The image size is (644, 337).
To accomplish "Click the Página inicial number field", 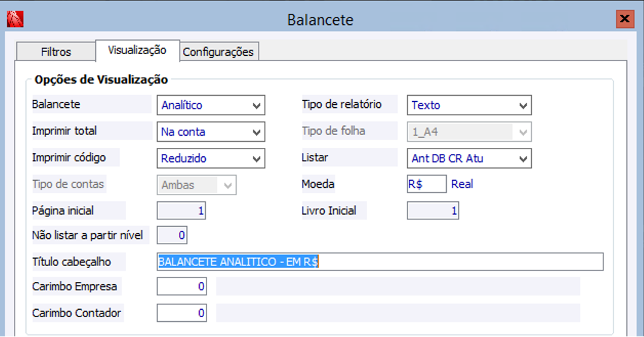I will [x=181, y=211].
